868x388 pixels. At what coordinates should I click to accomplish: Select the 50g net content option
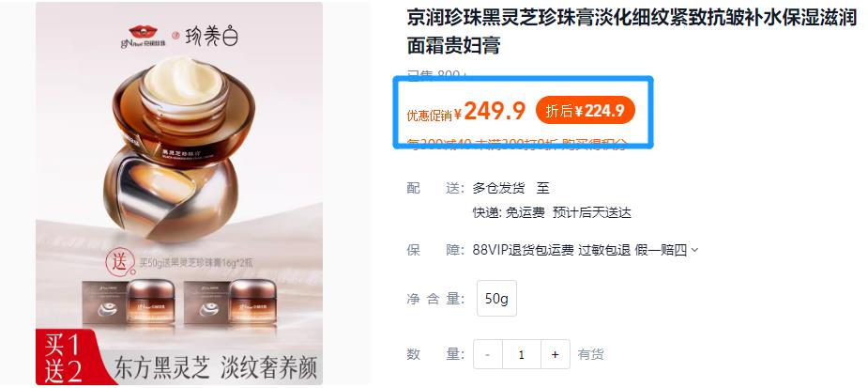496,299
